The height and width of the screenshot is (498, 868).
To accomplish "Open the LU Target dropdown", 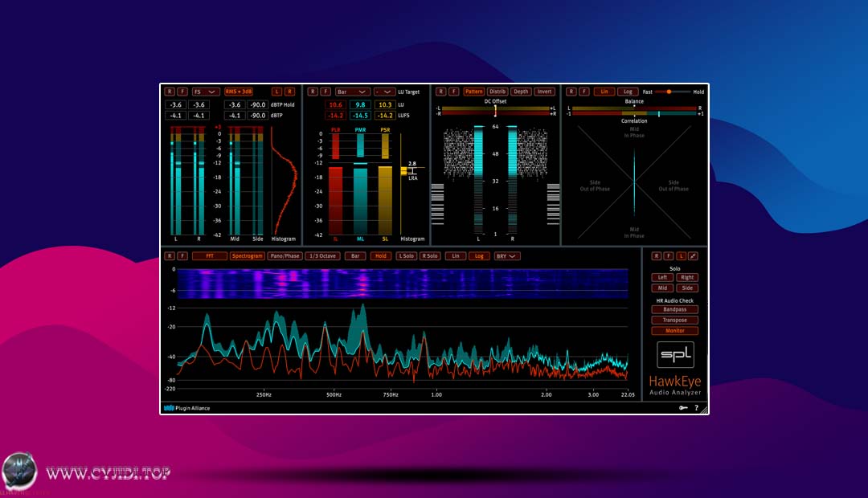I will point(384,92).
